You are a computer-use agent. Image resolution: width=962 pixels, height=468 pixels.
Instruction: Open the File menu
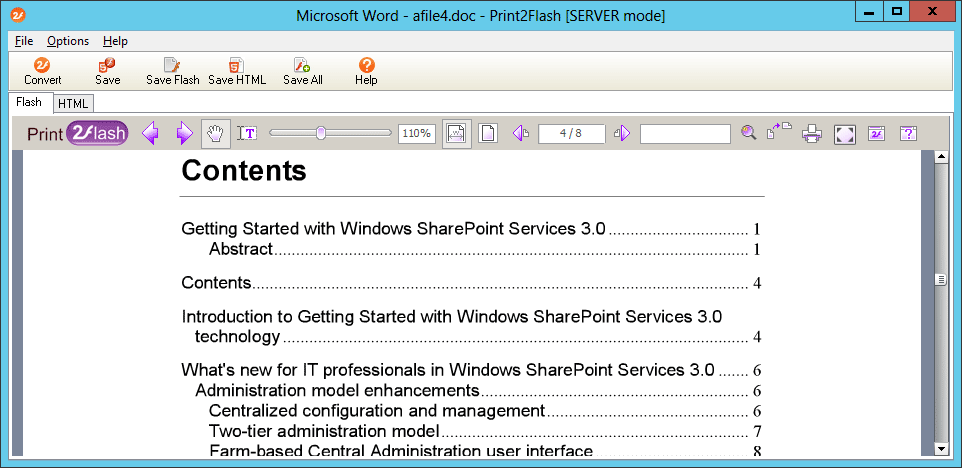pos(24,41)
